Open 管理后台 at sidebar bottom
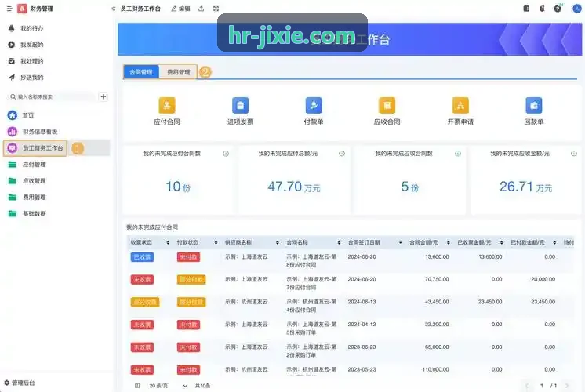The width and height of the screenshot is (585, 392). point(20,383)
